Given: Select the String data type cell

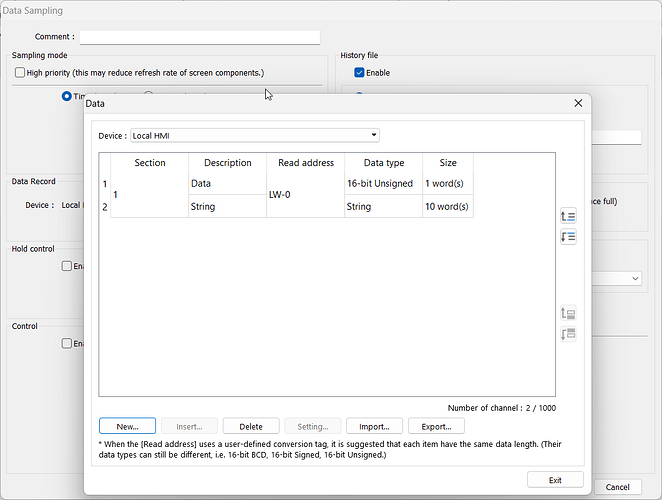Looking at the screenshot, I should point(384,206).
